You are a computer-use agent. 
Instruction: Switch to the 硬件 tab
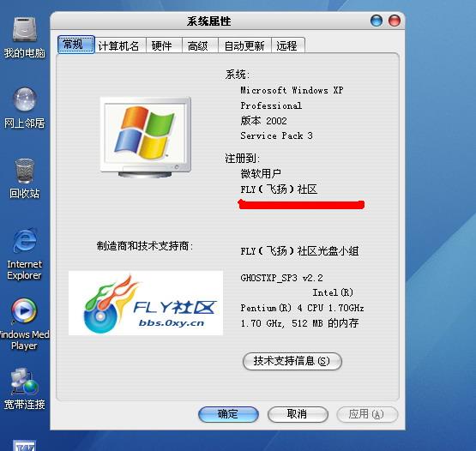click(162, 45)
